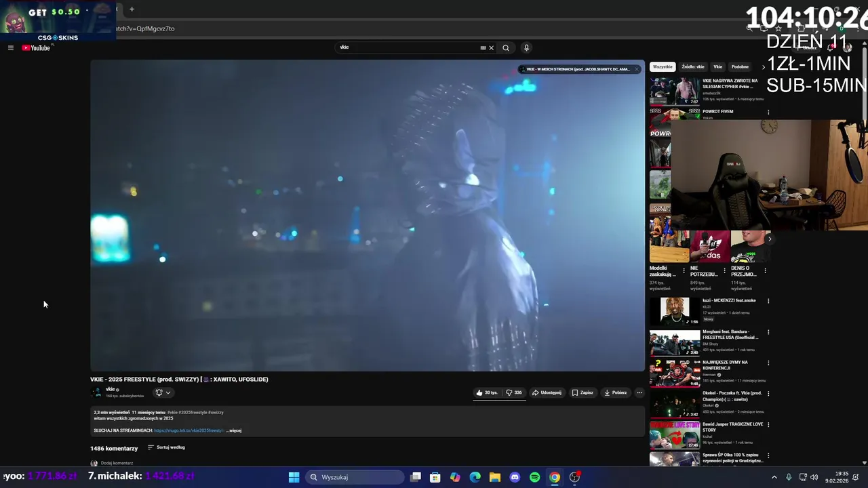This screenshot has width=868, height=488.
Task: Open Microsoft Edge from taskbar
Action: tap(475, 477)
